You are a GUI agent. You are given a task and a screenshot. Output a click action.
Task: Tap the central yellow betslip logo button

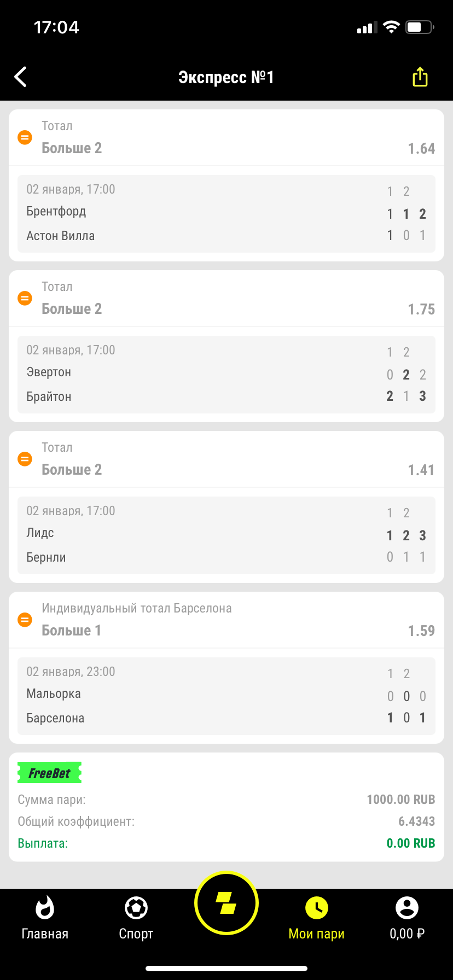pyautogui.click(x=226, y=903)
